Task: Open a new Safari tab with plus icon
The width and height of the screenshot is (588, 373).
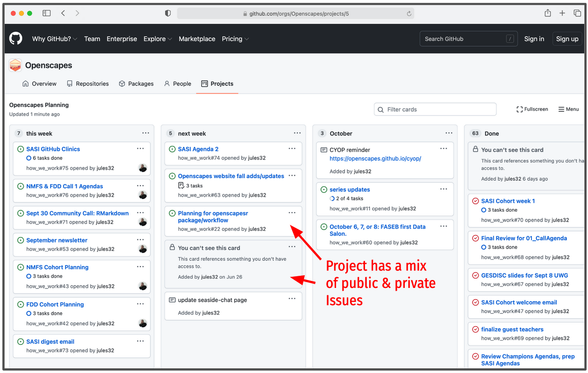Action: tap(562, 14)
